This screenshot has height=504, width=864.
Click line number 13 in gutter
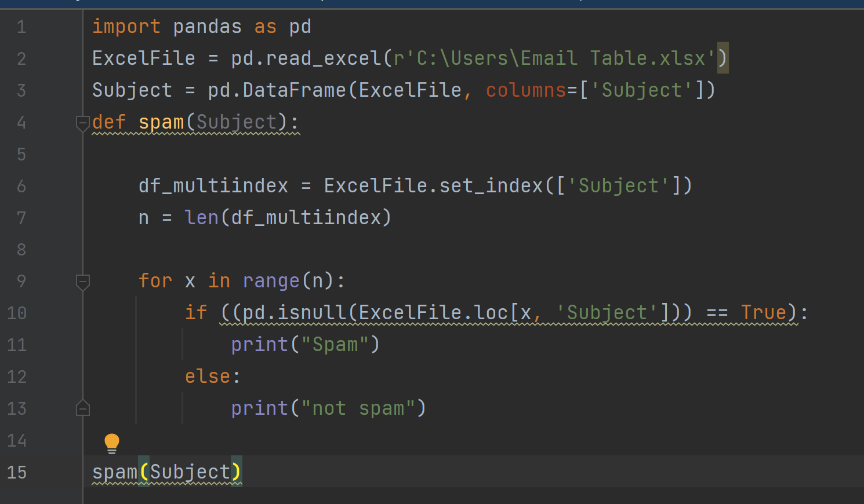pos(17,409)
